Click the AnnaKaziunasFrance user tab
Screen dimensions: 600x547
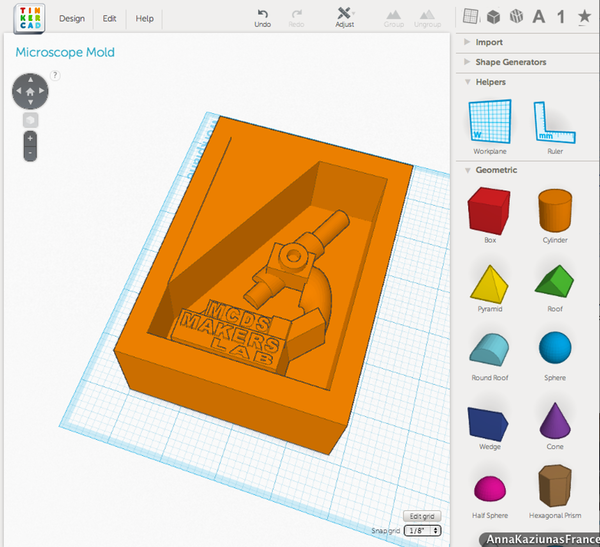[x=541, y=539]
